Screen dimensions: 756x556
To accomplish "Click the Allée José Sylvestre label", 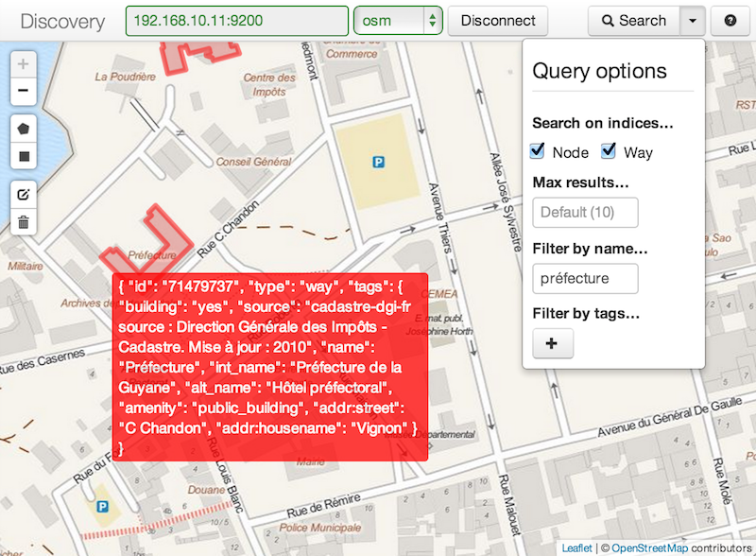I will (506, 201).
